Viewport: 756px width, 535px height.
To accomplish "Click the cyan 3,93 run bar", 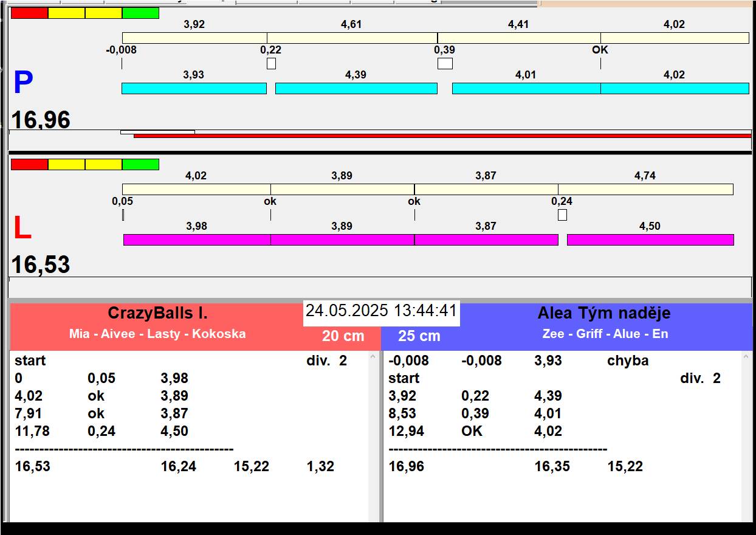I will 194,88.
